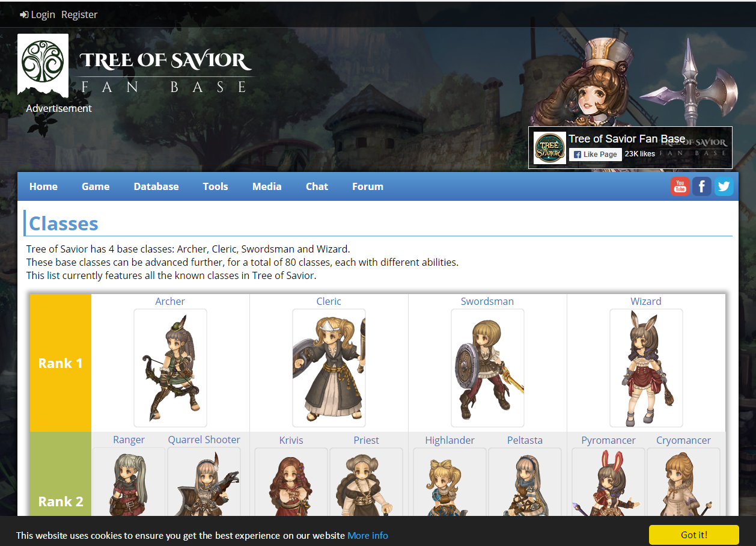756x546 pixels.
Task: Select the Archer character image
Action: tap(170, 368)
